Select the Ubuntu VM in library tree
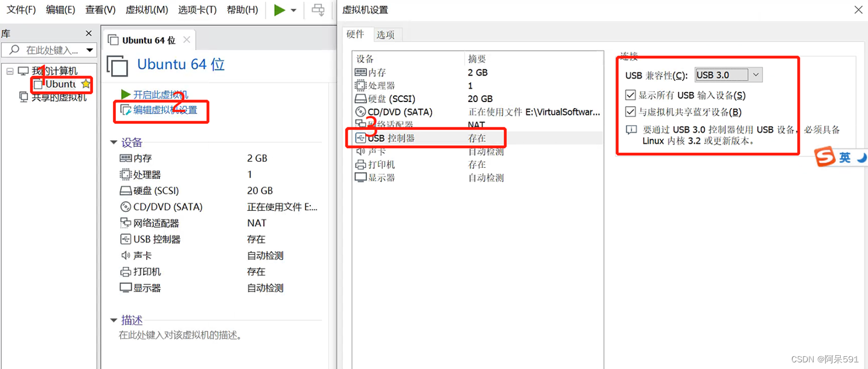 tap(60, 84)
